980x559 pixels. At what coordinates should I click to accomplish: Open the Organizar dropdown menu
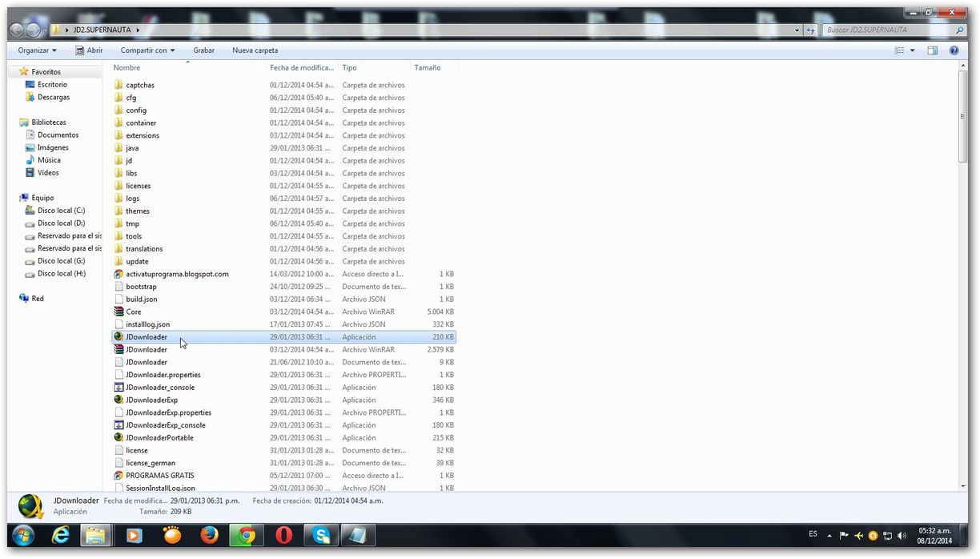pyautogui.click(x=37, y=50)
